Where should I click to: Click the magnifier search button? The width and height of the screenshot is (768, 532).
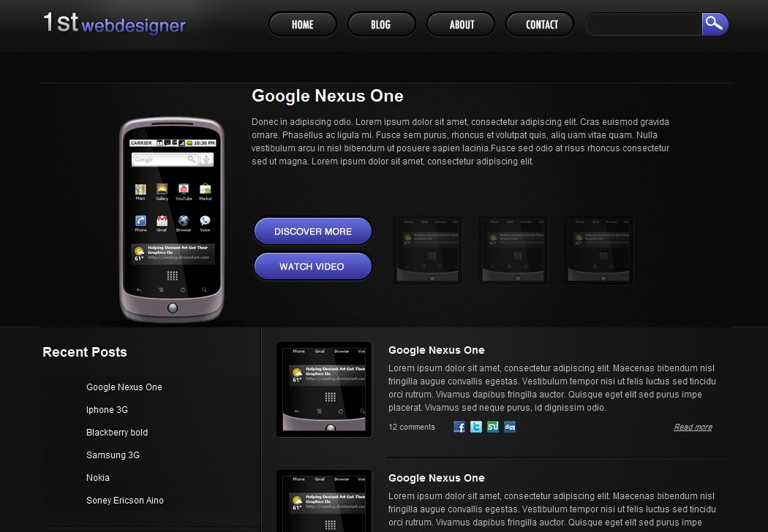tap(715, 24)
